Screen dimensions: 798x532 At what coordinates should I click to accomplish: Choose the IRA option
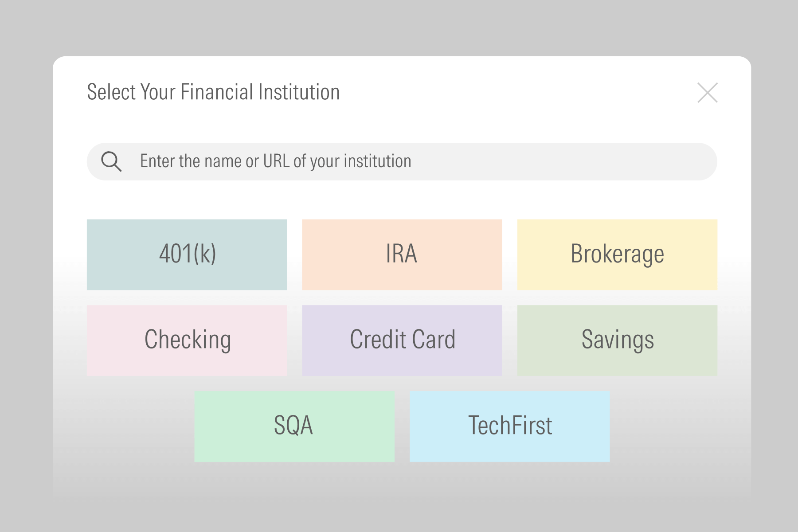[x=402, y=254]
